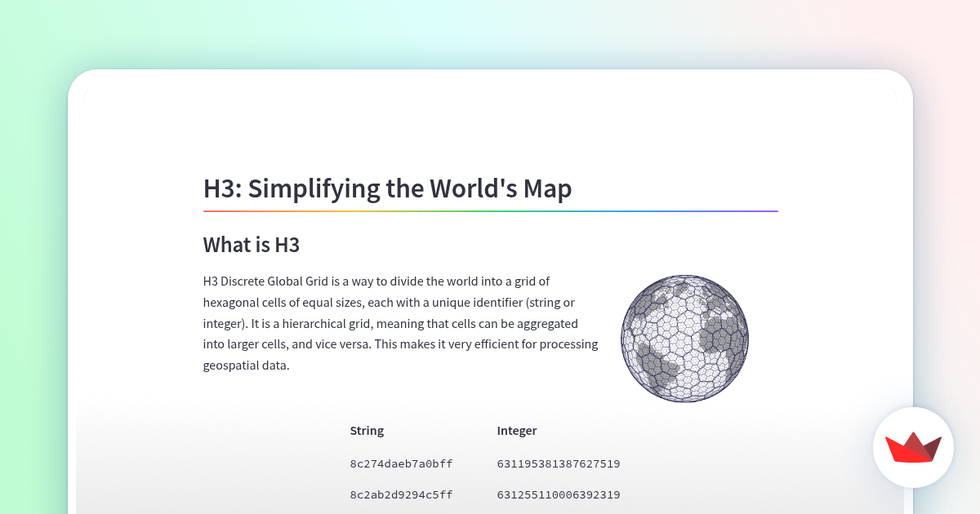The width and height of the screenshot is (980, 514).
Task: Select the "String" table column header
Action: (367, 430)
